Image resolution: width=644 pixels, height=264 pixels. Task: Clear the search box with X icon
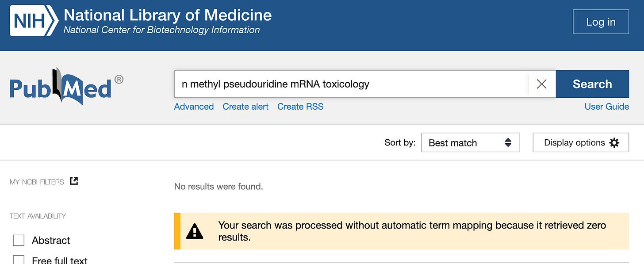click(x=541, y=84)
